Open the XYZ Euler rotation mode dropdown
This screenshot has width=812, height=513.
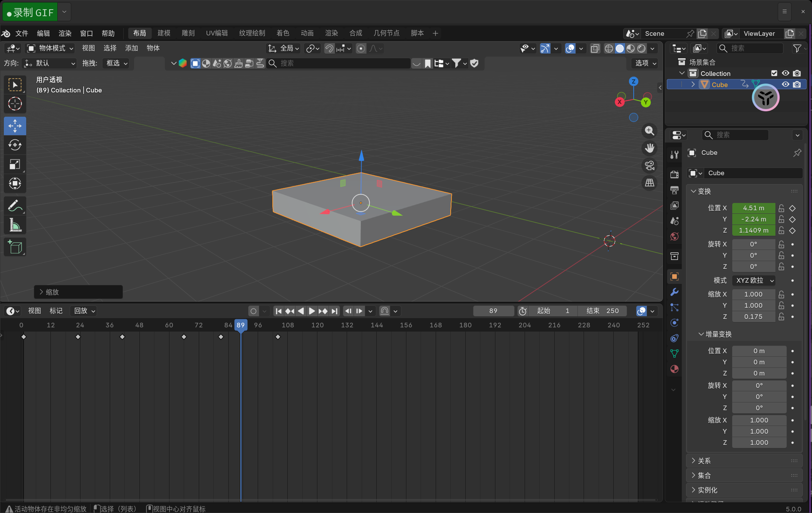754,280
